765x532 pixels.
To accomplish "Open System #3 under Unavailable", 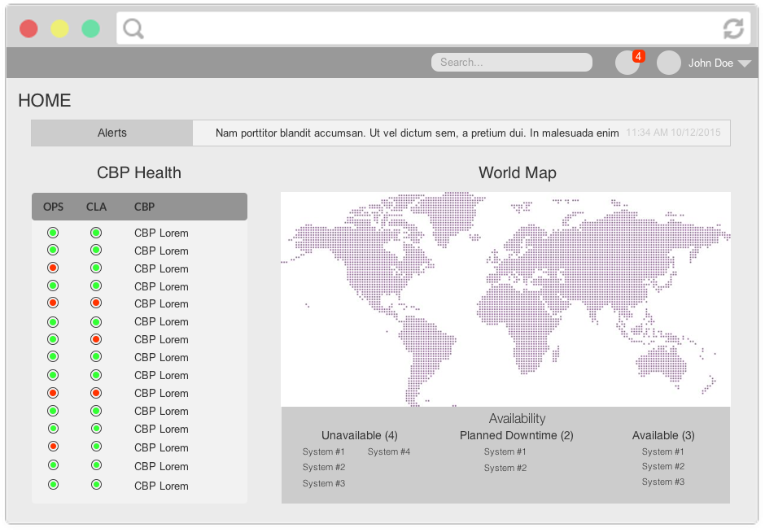I will [x=323, y=483].
